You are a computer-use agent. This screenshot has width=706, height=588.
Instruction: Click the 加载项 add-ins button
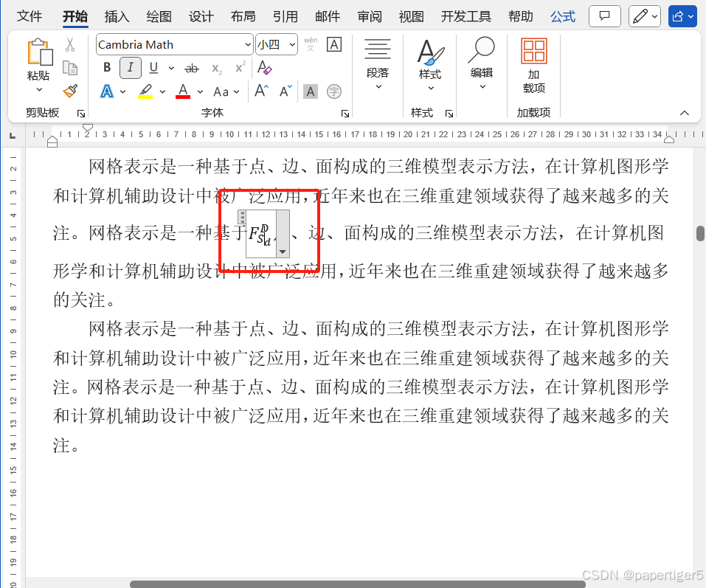(534, 65)
